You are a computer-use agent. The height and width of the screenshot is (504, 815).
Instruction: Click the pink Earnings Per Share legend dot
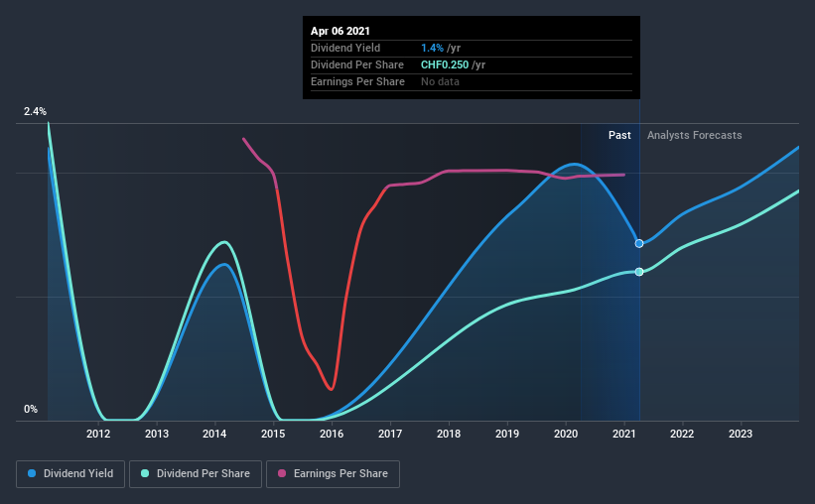pyautogui.click(x=282, y=473)
